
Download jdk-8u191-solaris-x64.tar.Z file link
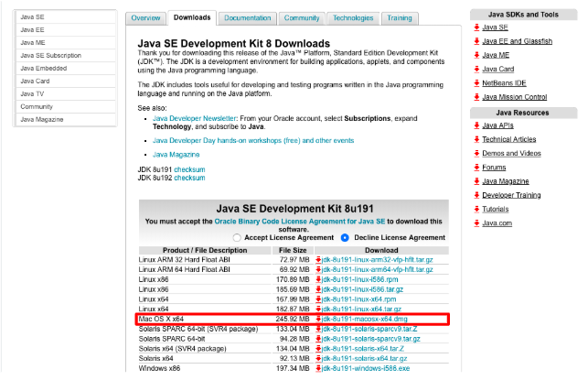(x=363, y=349)
